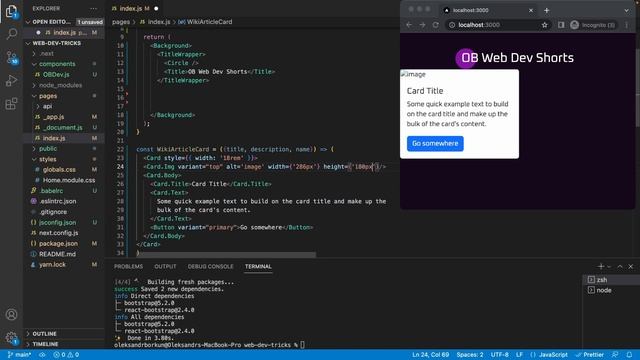This screenshot has width=640, height=360.
Task: Open browser tab search chevron
Action: [x=627, y=10]
